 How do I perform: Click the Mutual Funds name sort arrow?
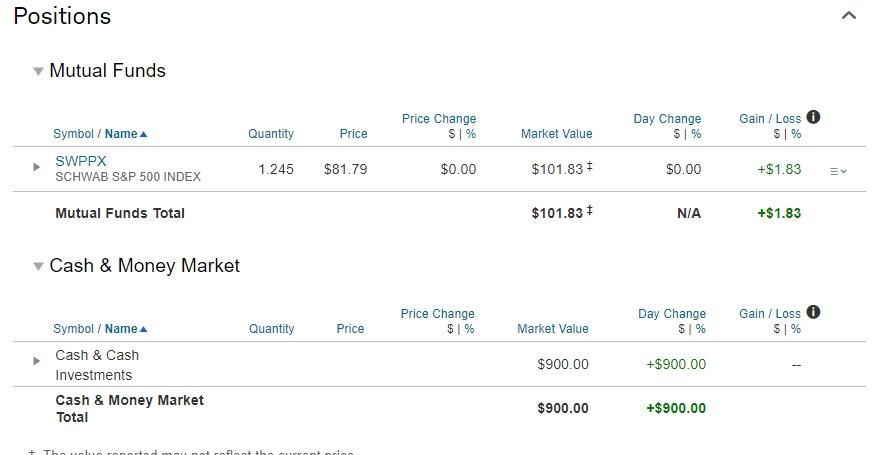click(144, 134)
